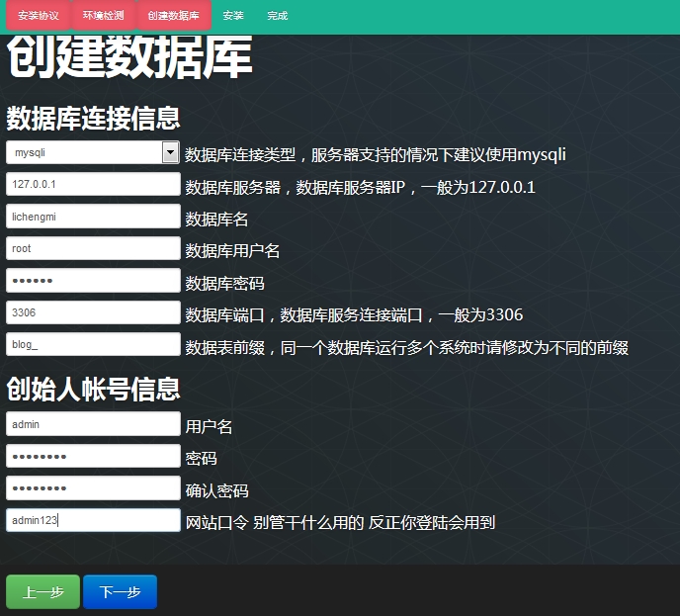Focus the 3306 database port field
The width and height of the screenshot is (680, 616).
(x=93, y=313)
